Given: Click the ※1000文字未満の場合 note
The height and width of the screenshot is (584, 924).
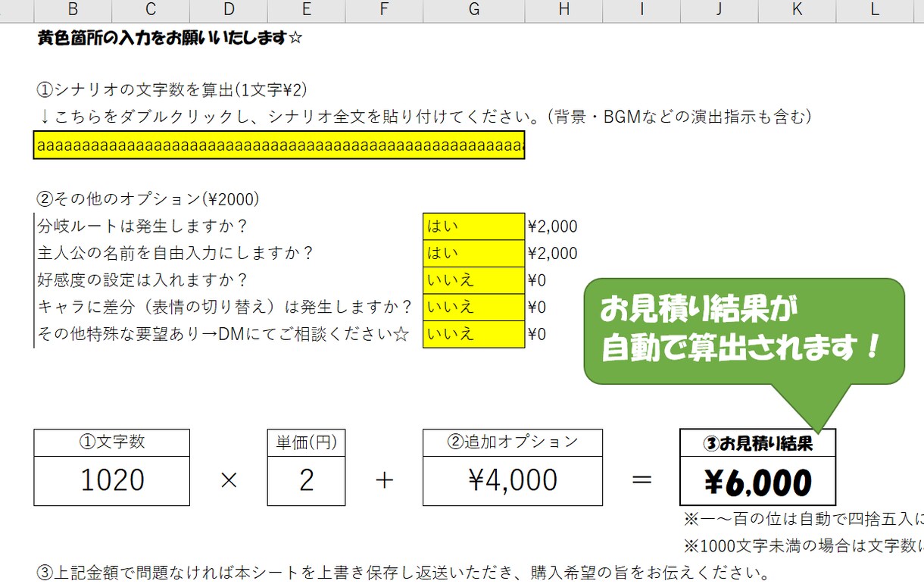Looking at the screenshot, I should point(804,546).
